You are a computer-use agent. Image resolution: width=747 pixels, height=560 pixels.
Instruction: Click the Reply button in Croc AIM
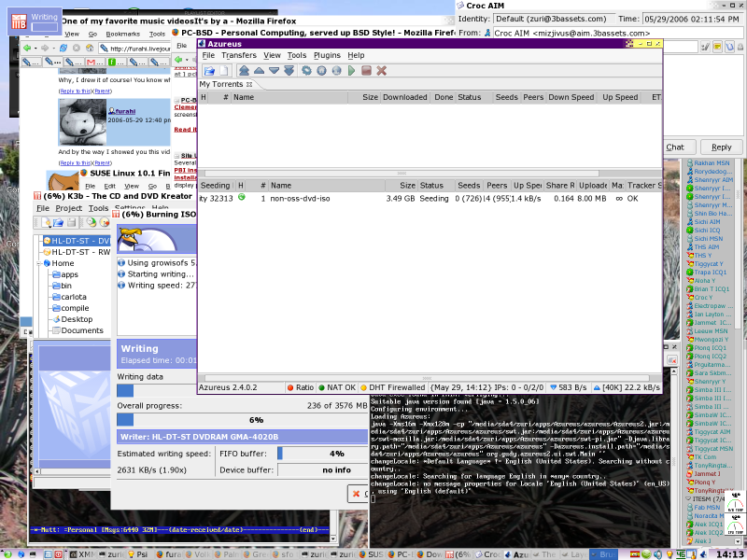(x=721, y=147)
